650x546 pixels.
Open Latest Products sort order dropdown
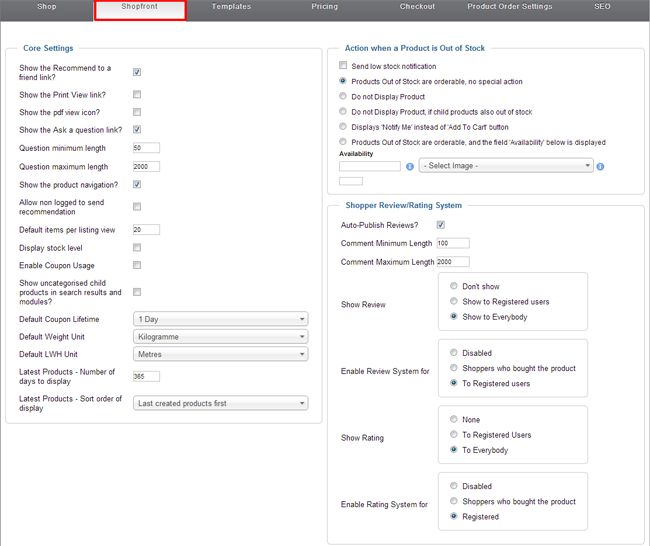[x=220, y=404]
